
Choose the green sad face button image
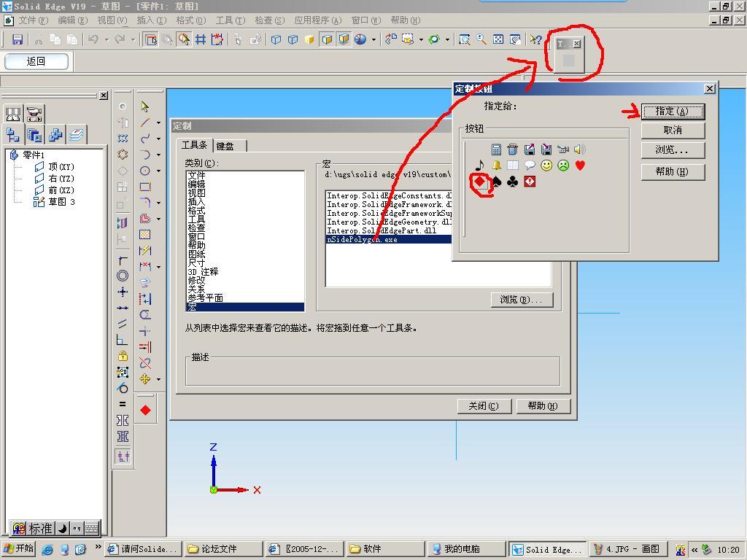563,166
